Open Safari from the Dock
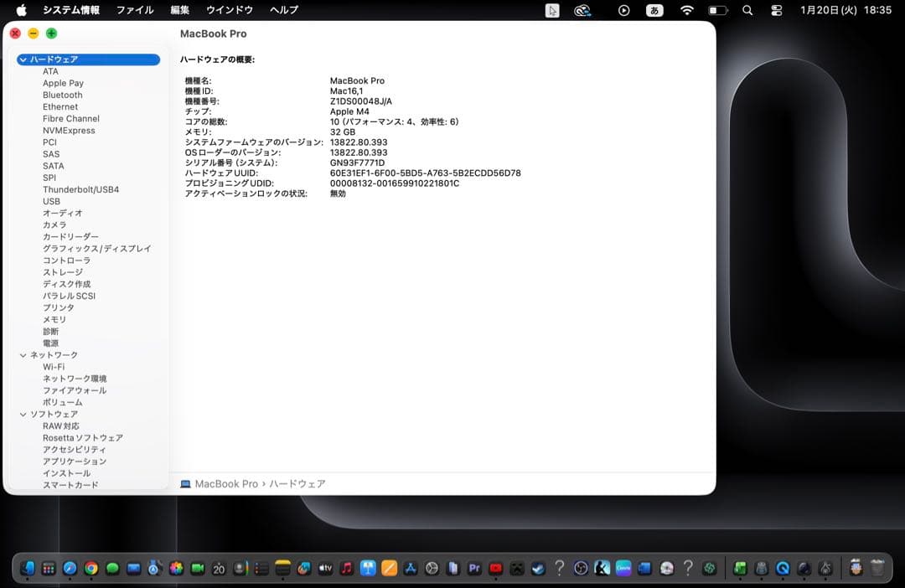Image resolution: width=905 pixels, height=588 pixels. 69,568
